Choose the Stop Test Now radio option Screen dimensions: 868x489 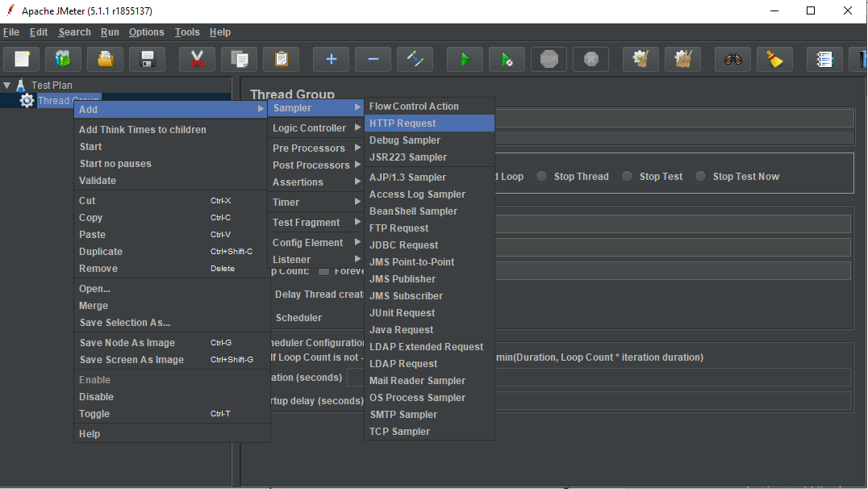pyautogui.click(x=701, y=177)
